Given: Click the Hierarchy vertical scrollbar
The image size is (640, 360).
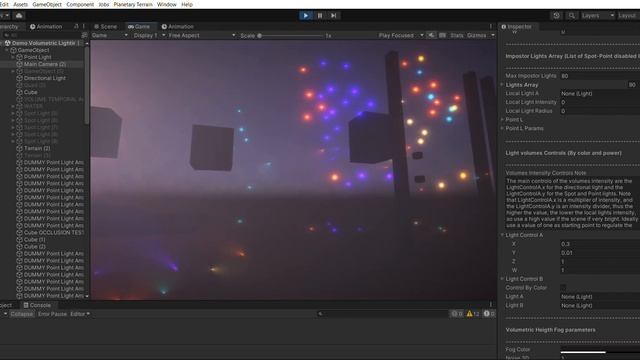Looking at the screenshot, I should (x=87, y=86).
